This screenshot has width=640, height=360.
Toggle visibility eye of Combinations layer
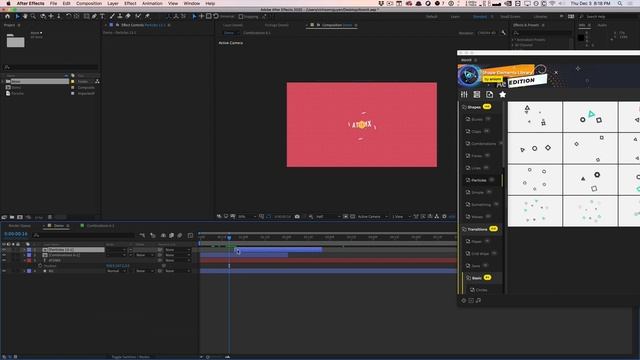pyautogui.click(x=4, y=255)
